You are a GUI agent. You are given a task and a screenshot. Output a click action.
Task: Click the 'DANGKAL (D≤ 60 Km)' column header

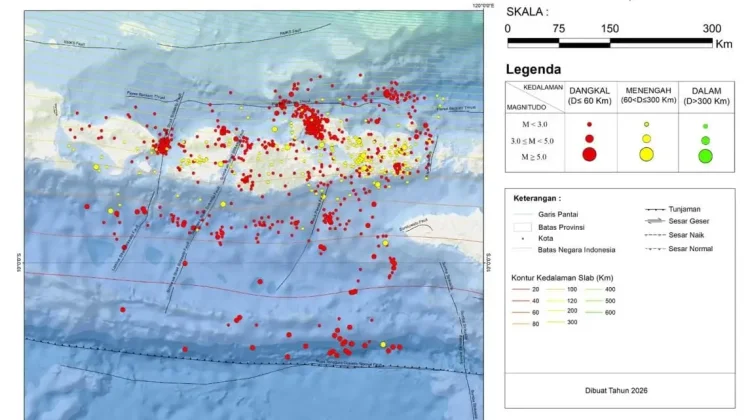pos(589,96)
